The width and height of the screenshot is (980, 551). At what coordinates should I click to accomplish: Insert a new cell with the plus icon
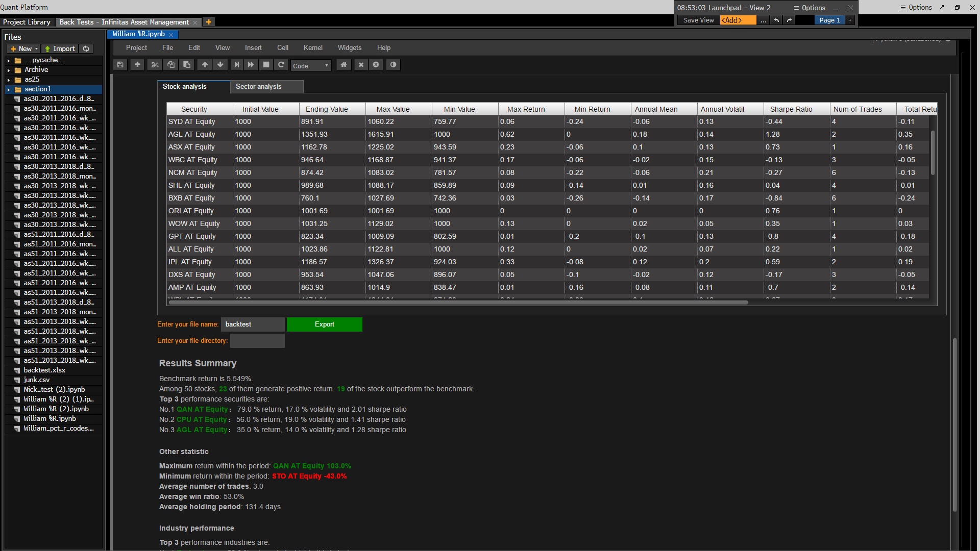click(x=137, y=65)
